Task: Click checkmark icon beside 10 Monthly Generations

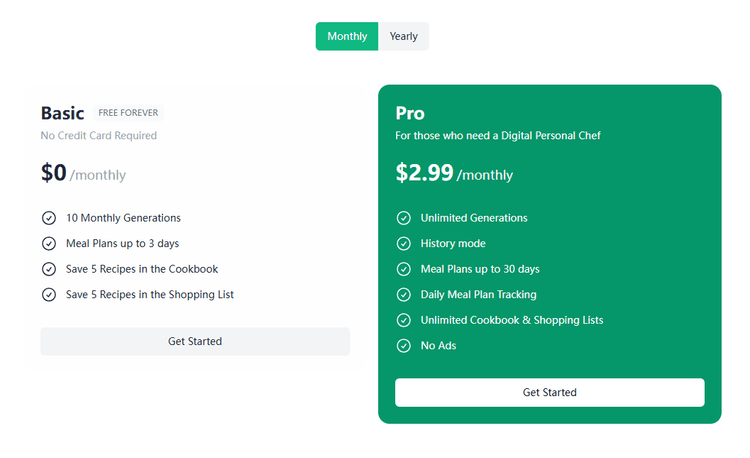Action: [49, 218]
